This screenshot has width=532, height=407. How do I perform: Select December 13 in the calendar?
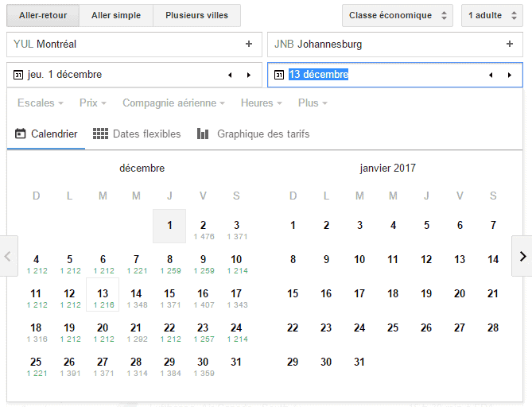[103, 295]
